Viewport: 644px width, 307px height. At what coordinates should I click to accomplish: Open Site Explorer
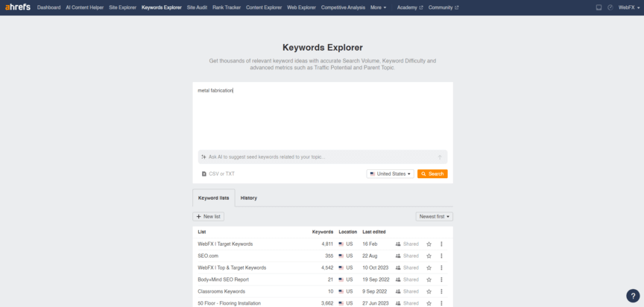click(x=122, y=7)
